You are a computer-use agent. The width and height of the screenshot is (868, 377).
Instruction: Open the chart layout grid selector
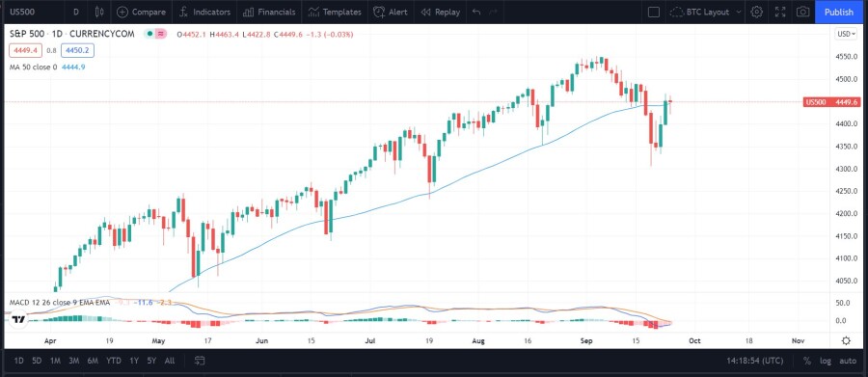pos(654,12)
